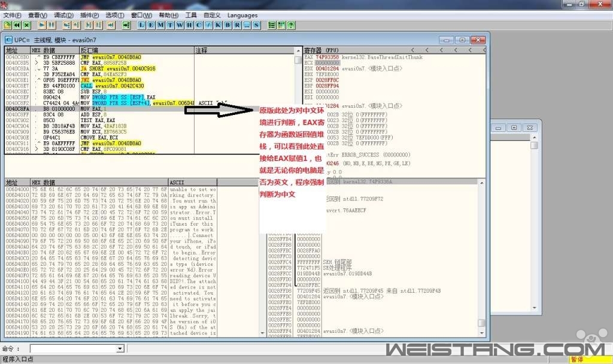Run the program with Play icon
The height and width of the screenshot is (364, 613).
(x=42, y=25)
